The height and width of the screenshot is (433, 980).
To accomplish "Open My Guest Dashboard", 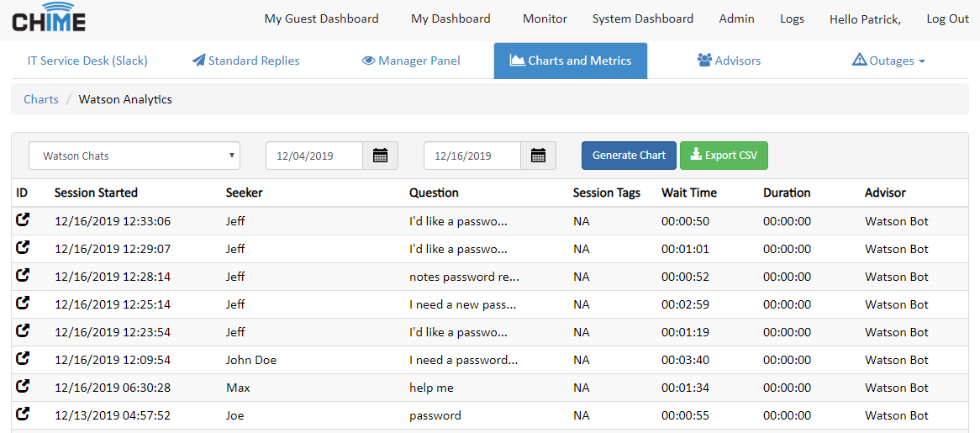I will pos(321,18).
